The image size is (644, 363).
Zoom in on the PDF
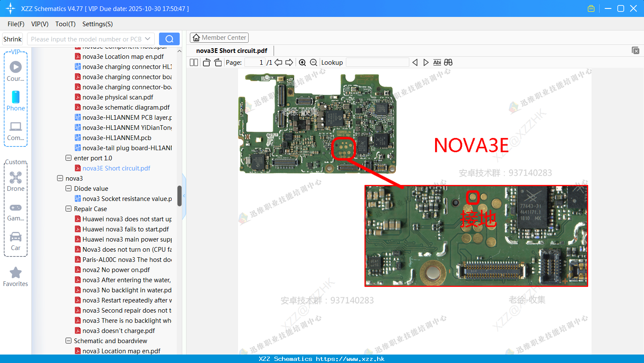pos(302,63)
